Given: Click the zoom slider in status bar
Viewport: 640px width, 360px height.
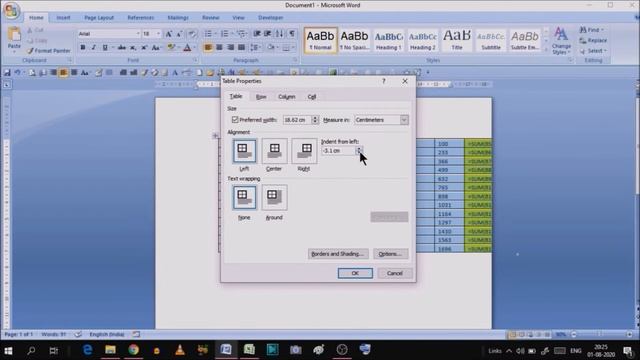Looking at the screenshot, I should pyautogui.click(x=601, y=334).
